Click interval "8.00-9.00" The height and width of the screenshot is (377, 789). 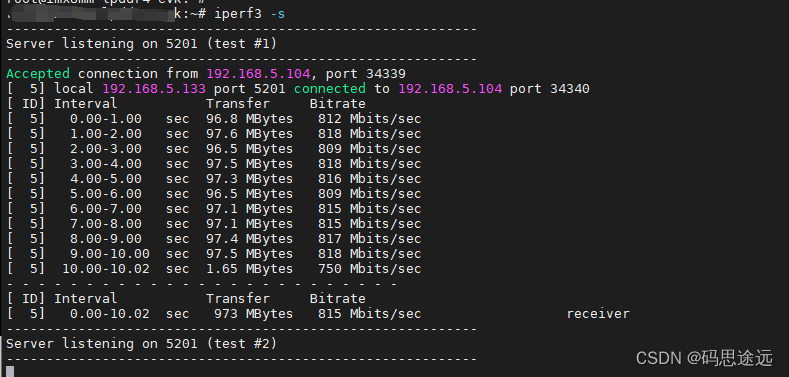[106, 239]
